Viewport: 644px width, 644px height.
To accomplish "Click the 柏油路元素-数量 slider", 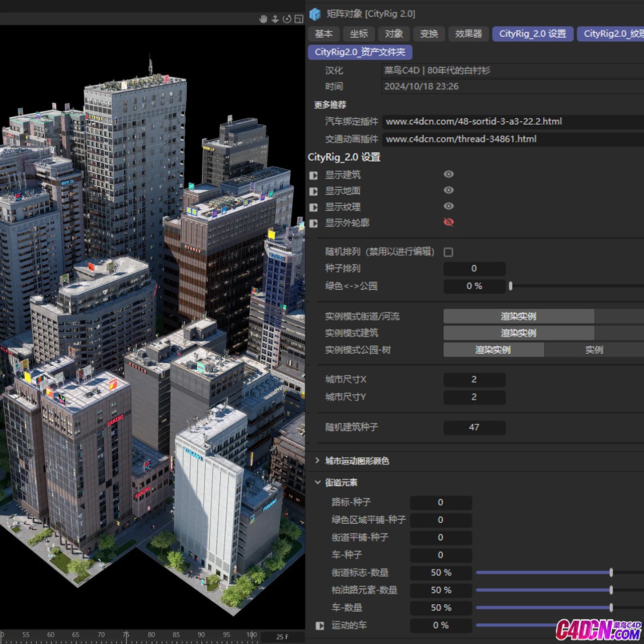I will [x=560, y=590].
